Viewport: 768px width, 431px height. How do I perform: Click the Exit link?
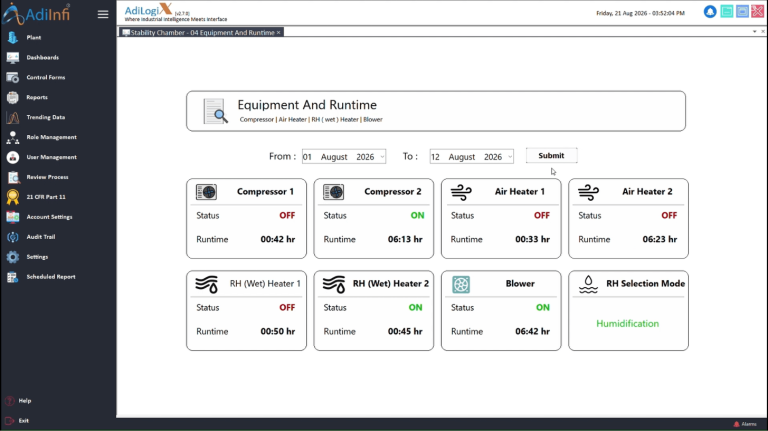pyautogui.click(x=24, y=421)
